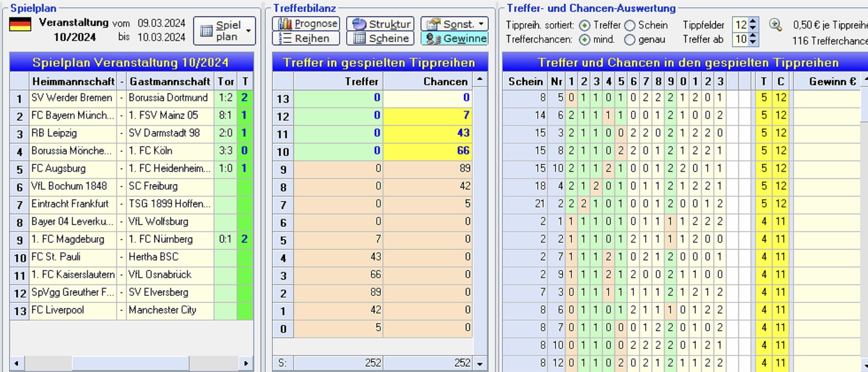Click the Treffer column header in Trefferbilanz
This screenshot has width=868, height=372.
tap(338, 81)
